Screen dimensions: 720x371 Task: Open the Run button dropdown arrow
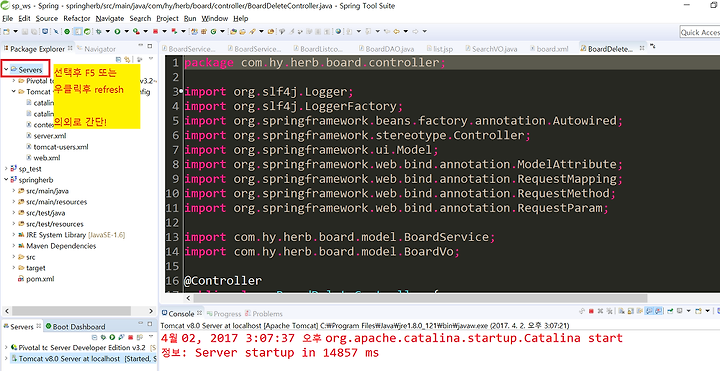click(126, 31)
